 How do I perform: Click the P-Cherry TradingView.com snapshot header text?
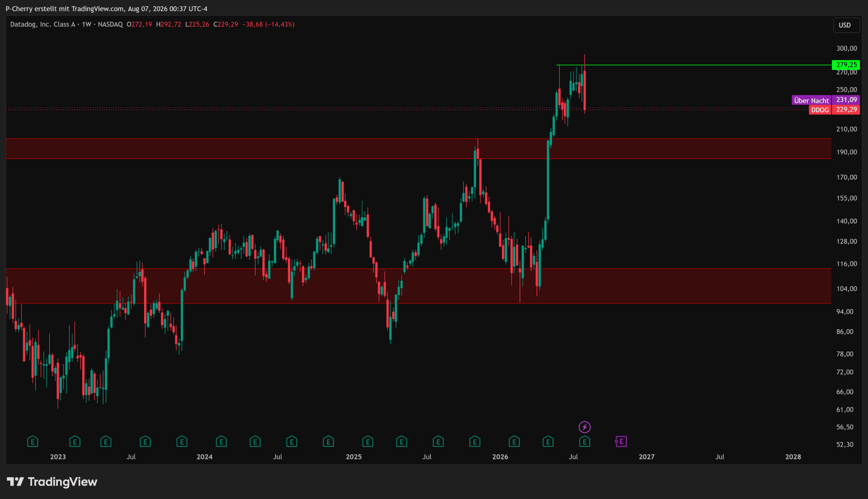[106, 9]
